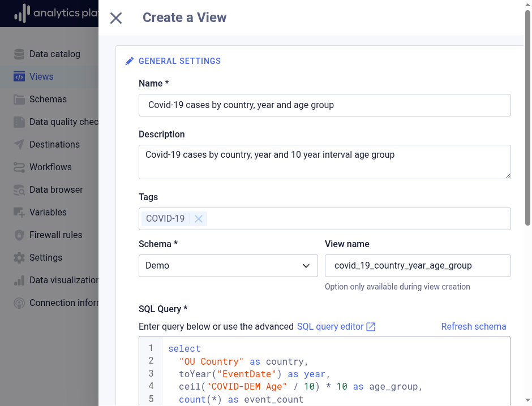Viewport: 532px width, 406px height.
Task: Click Refresh schema link
Action: [473, 327]
